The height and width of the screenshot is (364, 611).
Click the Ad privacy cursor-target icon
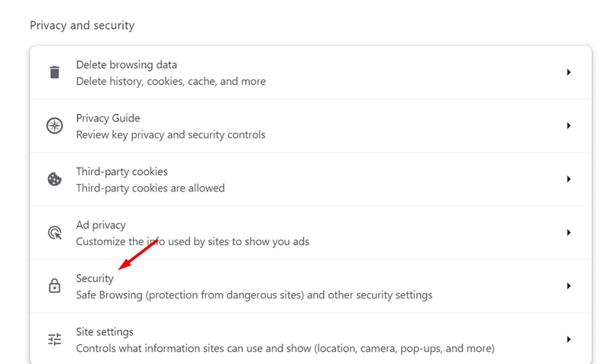[54, 233]
